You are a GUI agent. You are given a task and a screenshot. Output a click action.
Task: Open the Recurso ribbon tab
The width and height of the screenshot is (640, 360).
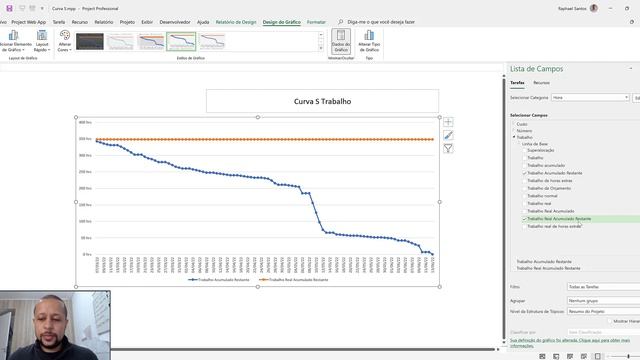pos(80,22)
